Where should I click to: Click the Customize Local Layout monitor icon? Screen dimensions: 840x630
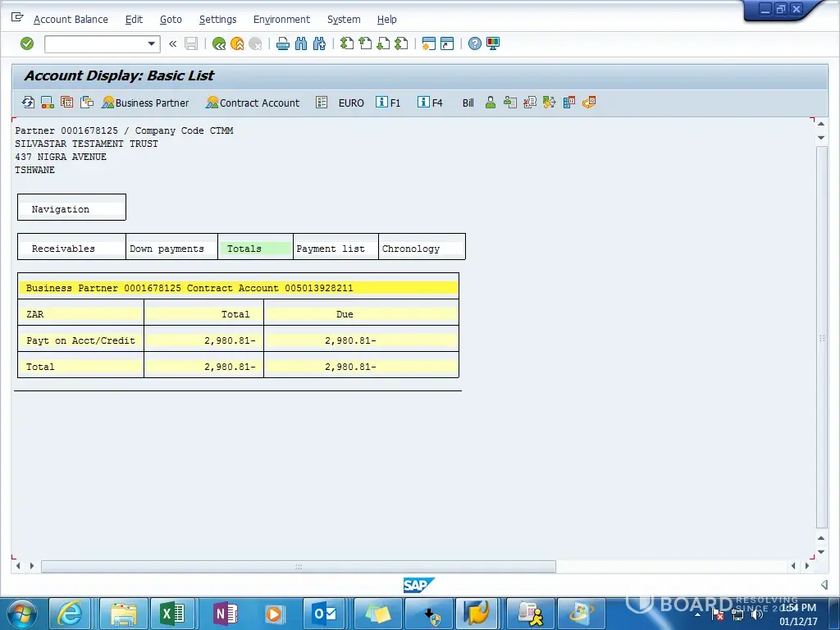493,43
